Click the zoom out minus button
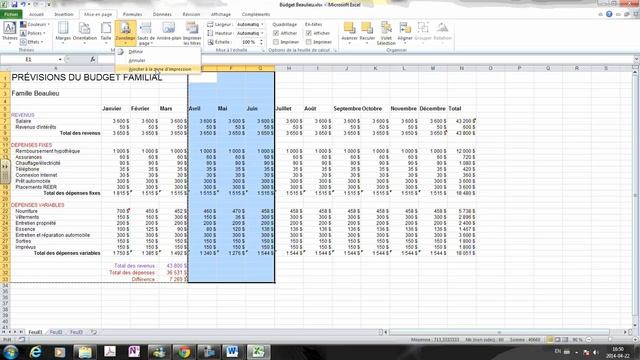Screen dimensions: 640x360 click(589, 340)
